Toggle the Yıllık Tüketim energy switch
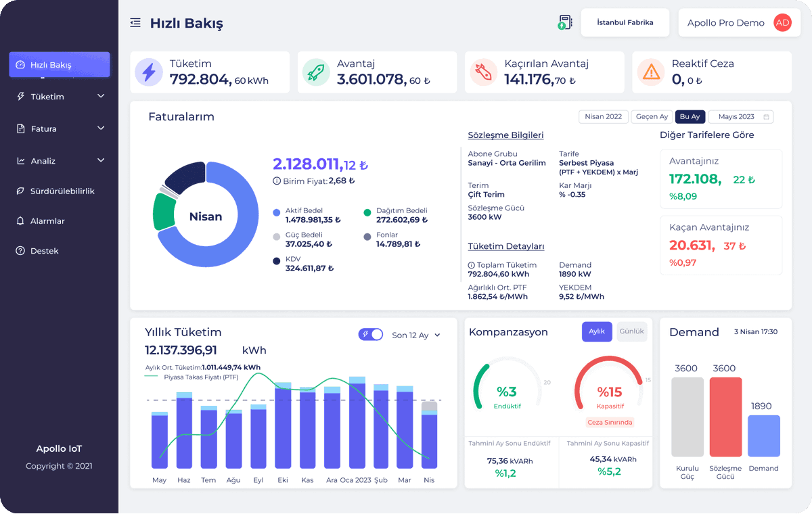This screenshot has width=812, height=514. coord(371,335)
